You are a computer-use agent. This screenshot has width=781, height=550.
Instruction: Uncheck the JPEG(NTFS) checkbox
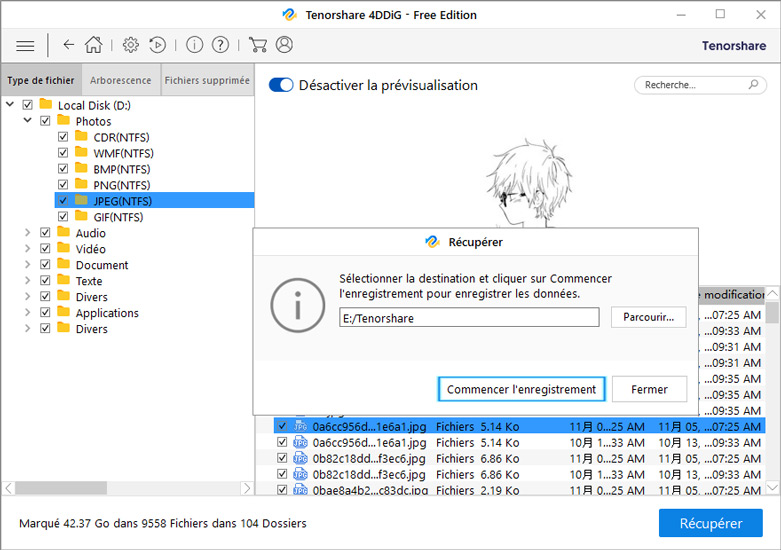coord(63,201)
